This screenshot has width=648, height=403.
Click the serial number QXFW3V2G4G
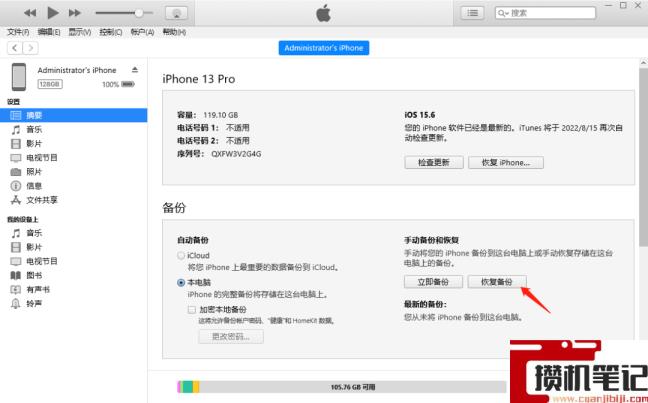(236, 154)
